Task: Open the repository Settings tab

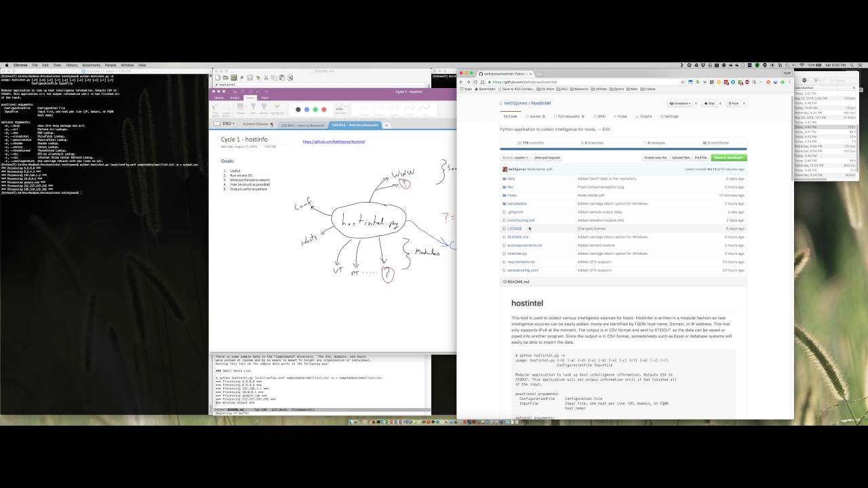Action: pyautogui.click(x=669, y=117)
